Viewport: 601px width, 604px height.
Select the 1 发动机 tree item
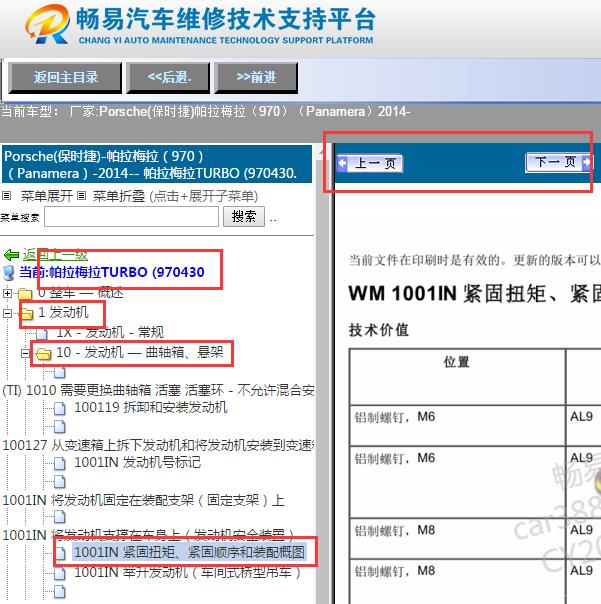[x=63, y=312]
